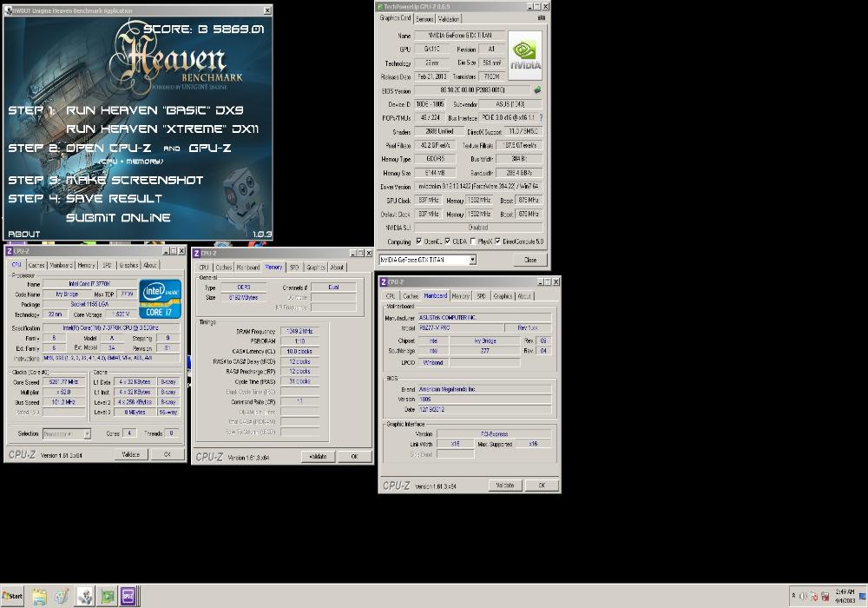Click RUN HEAVEN "BASIC" DX9
Image resolution: width=868 pixels, height=608 pixels.
155,110
